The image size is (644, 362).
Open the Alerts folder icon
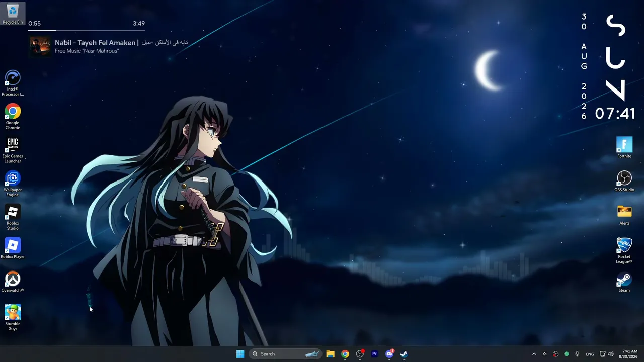[624, 215]
